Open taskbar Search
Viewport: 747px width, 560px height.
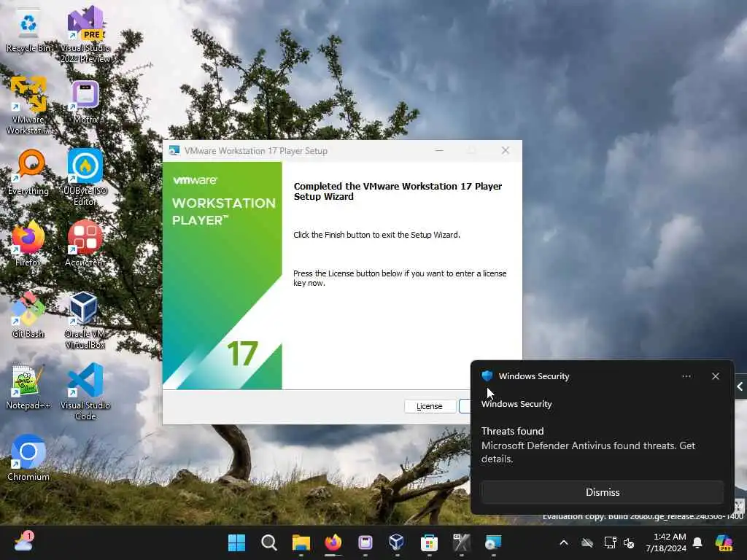point(268,542)
